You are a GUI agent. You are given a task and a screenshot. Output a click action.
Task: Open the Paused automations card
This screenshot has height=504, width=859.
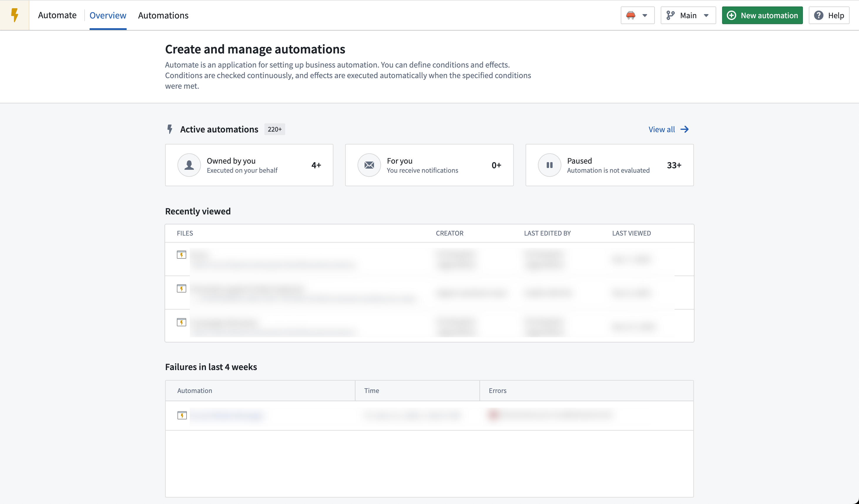click(x=610, y=165)
